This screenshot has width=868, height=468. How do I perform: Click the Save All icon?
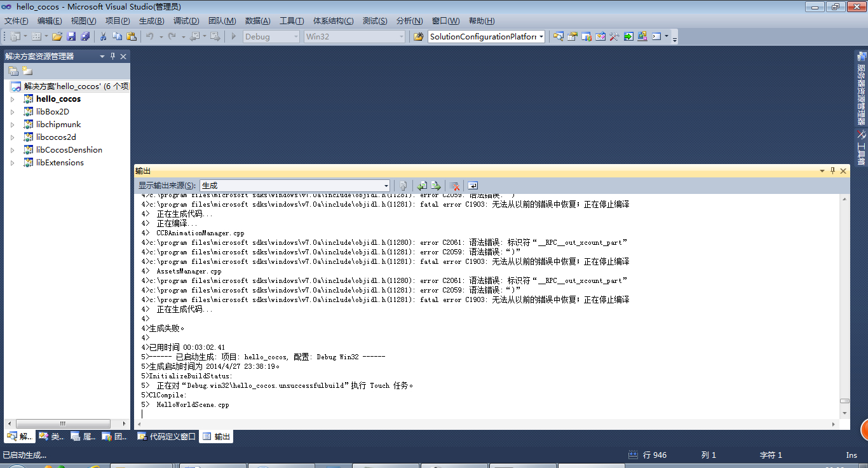[85, 36]
